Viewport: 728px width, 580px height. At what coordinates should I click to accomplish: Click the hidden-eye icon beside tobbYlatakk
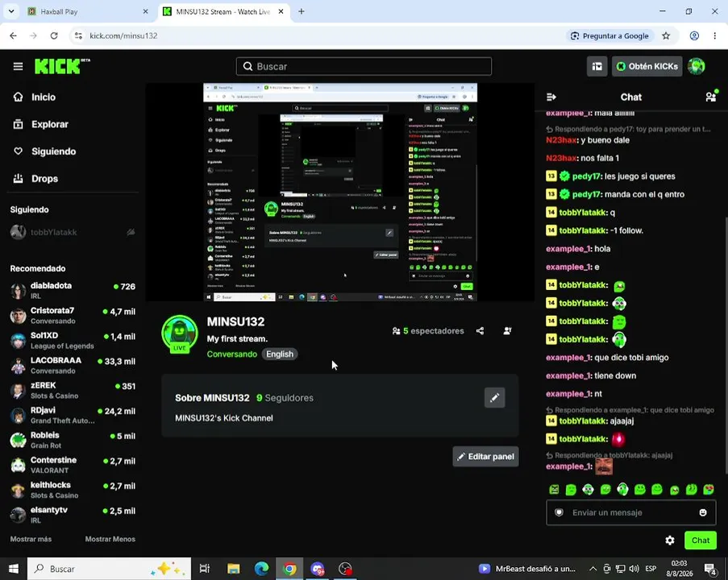131,232
